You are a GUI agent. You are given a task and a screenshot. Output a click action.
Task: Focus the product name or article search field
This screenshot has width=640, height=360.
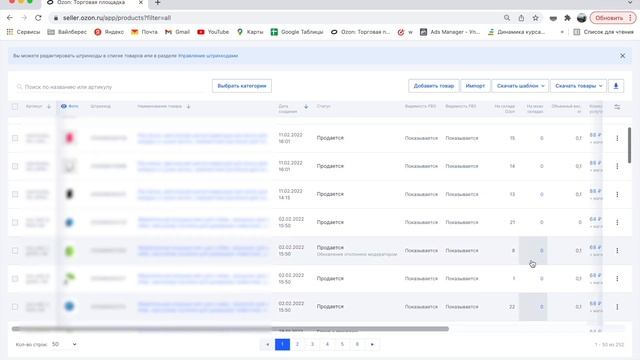click(x=111, y=87)
